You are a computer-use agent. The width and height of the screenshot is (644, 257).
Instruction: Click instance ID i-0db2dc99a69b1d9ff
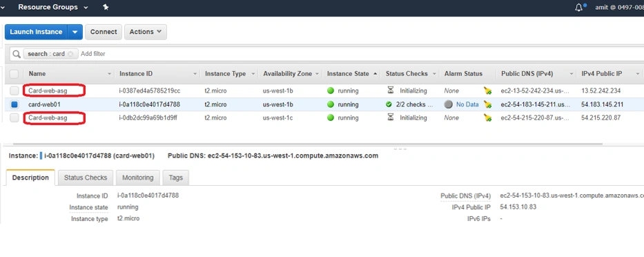[x=148, y=118]
